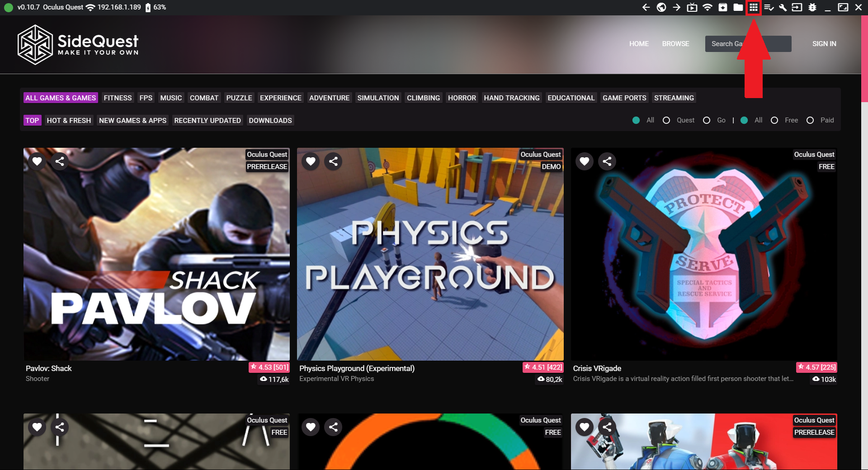Click heart icon on bottom-left game card

37,427
